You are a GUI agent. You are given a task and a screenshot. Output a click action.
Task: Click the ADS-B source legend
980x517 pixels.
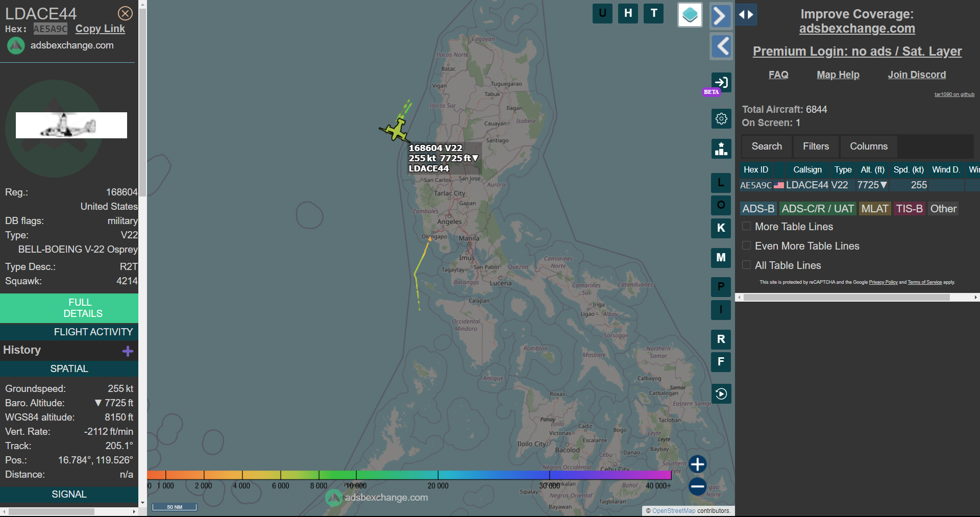point(758,209)
